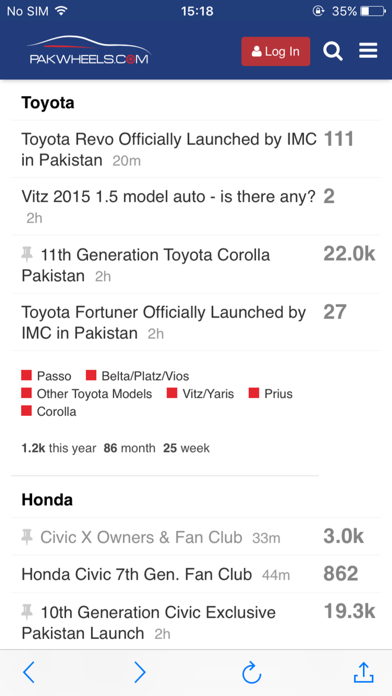Open the Honda category heading
This screenshot has width=392, height=696.
pos(47,500)
